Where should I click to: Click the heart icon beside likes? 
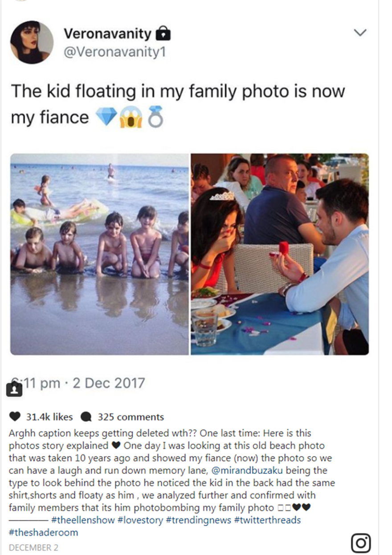(15, 417)
